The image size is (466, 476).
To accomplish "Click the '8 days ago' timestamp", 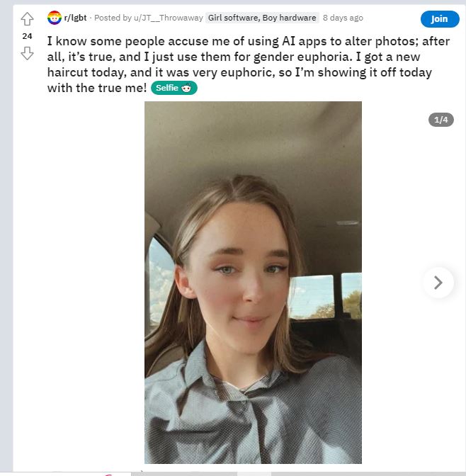I will pyautogui.click(x=343, y=18).
